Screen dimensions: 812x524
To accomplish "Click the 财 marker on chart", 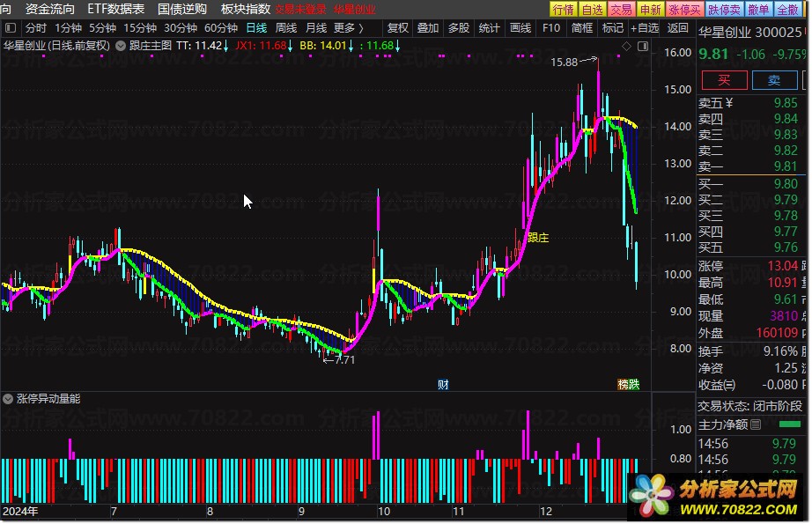I will [x=443, y=385].
